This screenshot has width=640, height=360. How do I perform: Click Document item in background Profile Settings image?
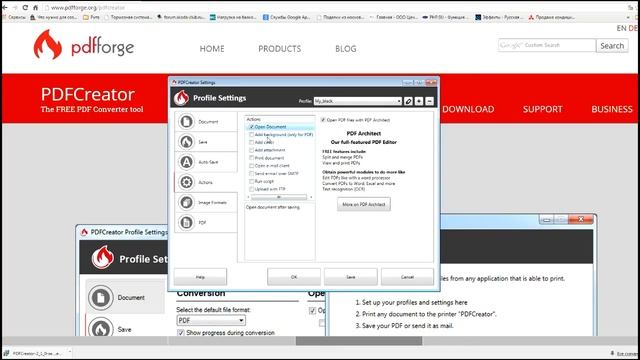[x=124, y=298]
